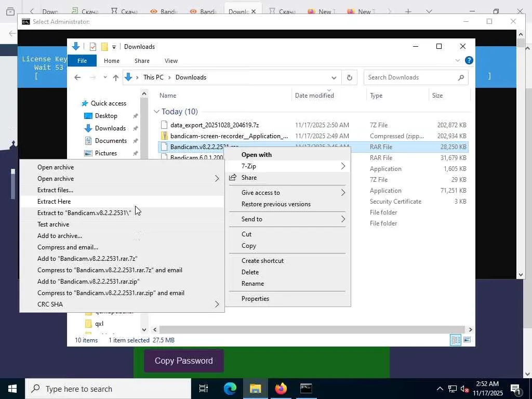Image resolution: width=532 pixels, height=399 pixels.
Task: Sort by the Size column header
Action: 437,96
